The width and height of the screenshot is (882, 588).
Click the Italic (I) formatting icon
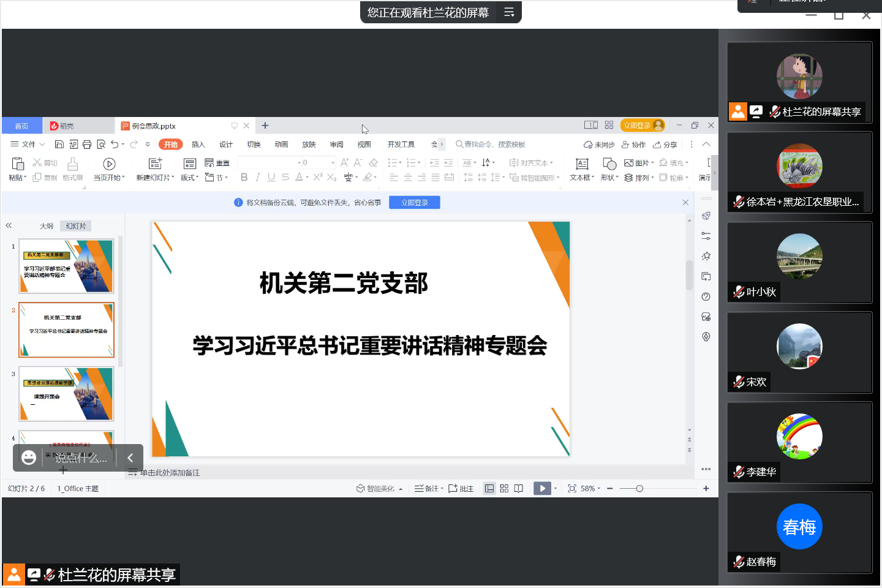click(x=257, y=177)
